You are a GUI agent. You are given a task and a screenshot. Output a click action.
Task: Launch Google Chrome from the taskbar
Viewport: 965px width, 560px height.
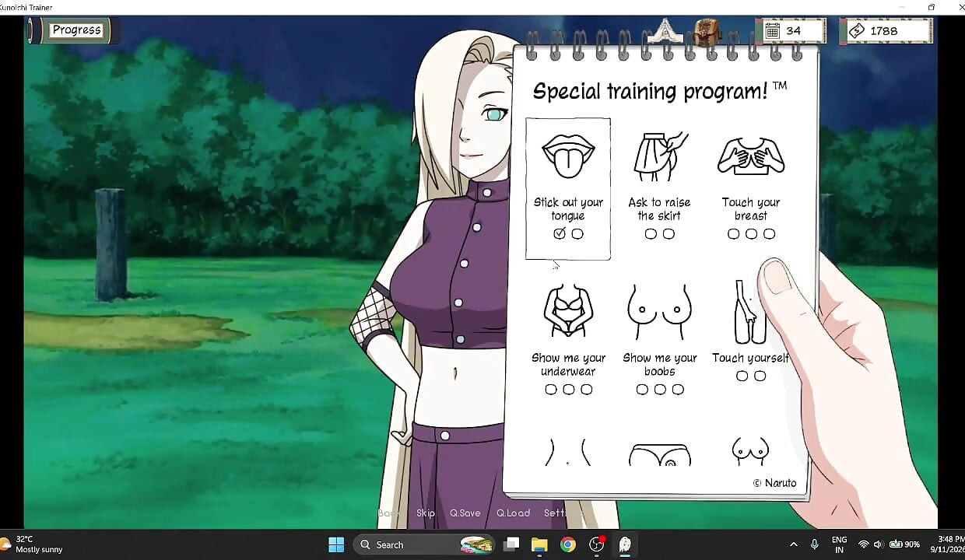[x=568, y=544]
